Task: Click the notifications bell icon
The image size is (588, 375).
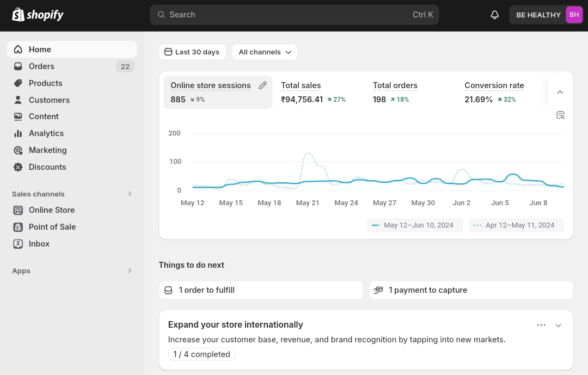Action: point(494,15)
